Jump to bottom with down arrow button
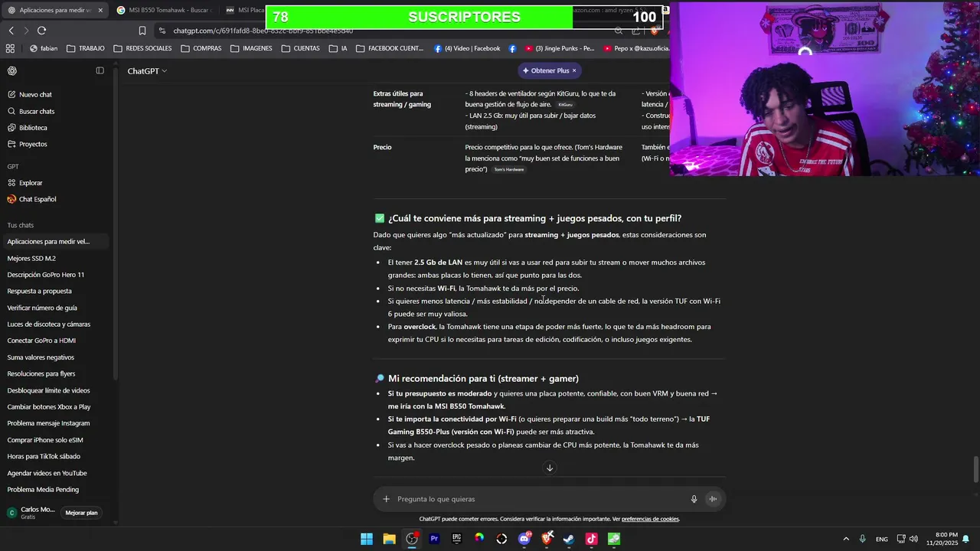This screenshot has width=980, height=551. click(549, 468)
